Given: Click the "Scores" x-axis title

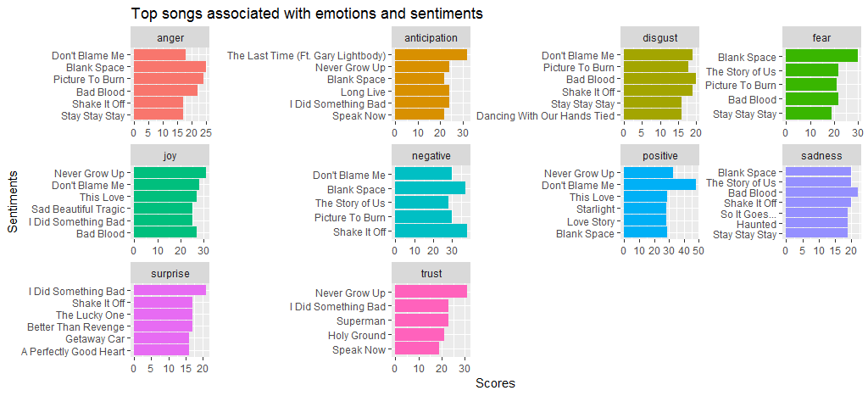Looking at the screenshot, I should [495, 384].
